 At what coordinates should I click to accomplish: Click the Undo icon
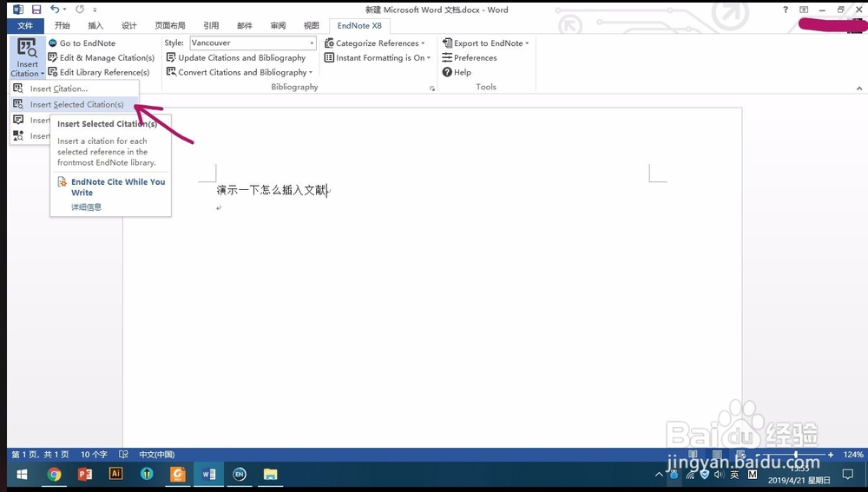click(x=54, y=10)
